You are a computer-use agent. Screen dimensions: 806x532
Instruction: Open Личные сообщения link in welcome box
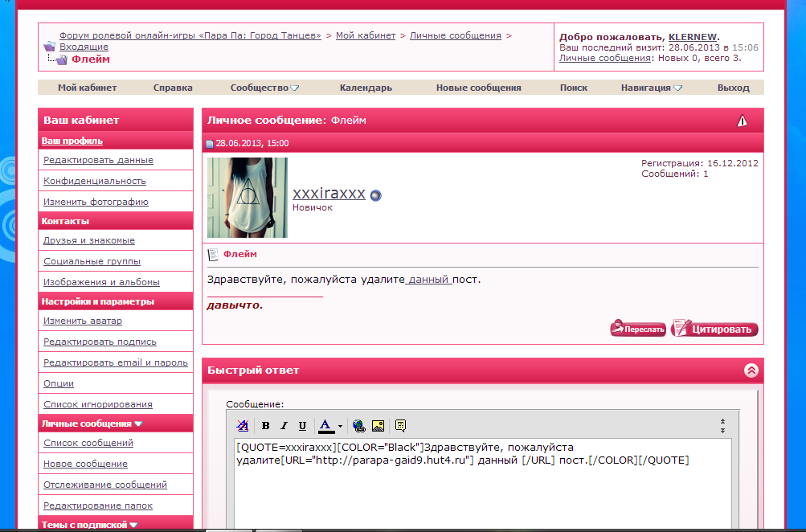(605, 58)
